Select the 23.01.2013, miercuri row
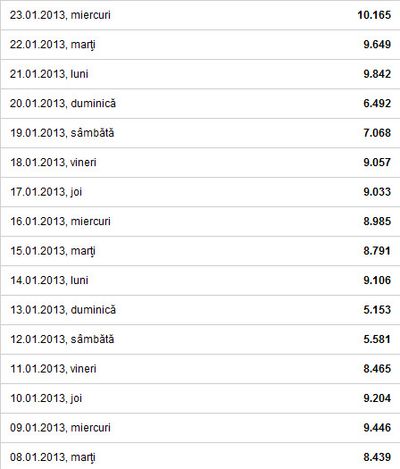400x469 pixels. tap(200, 15)
